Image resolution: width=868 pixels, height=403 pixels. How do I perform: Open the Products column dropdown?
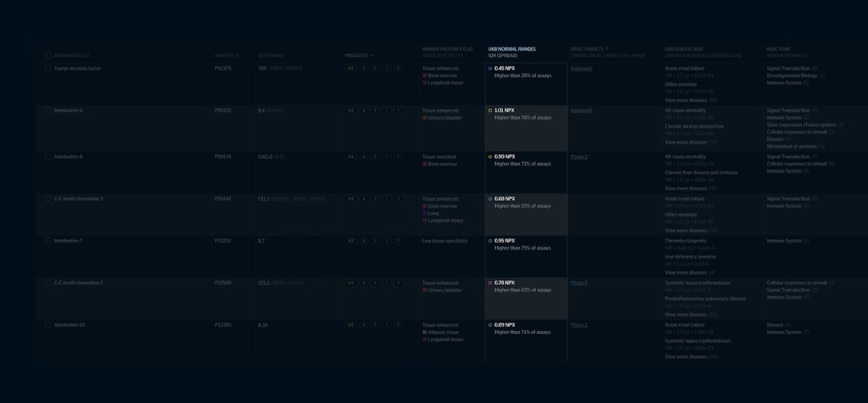tap(358, 55)
